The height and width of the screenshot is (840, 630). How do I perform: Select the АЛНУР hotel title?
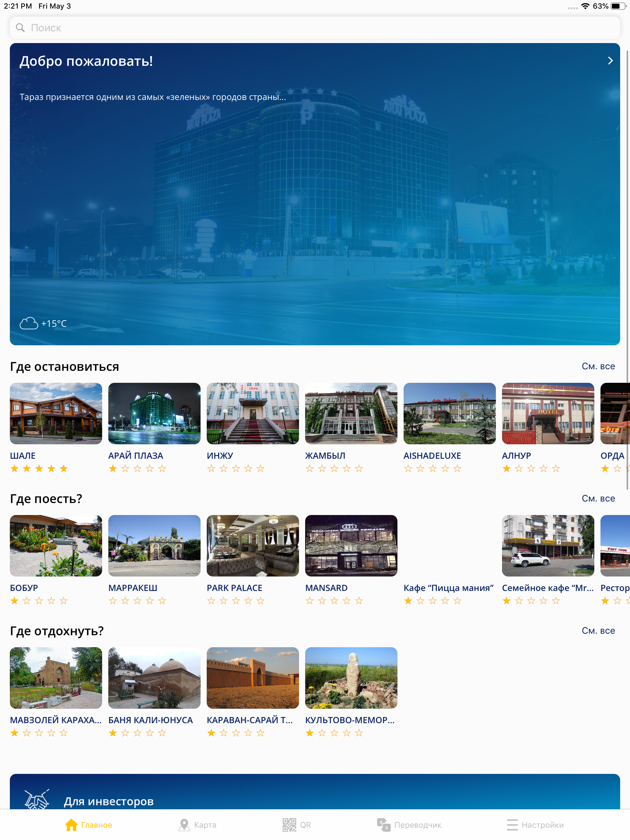(x=516, y=456)
